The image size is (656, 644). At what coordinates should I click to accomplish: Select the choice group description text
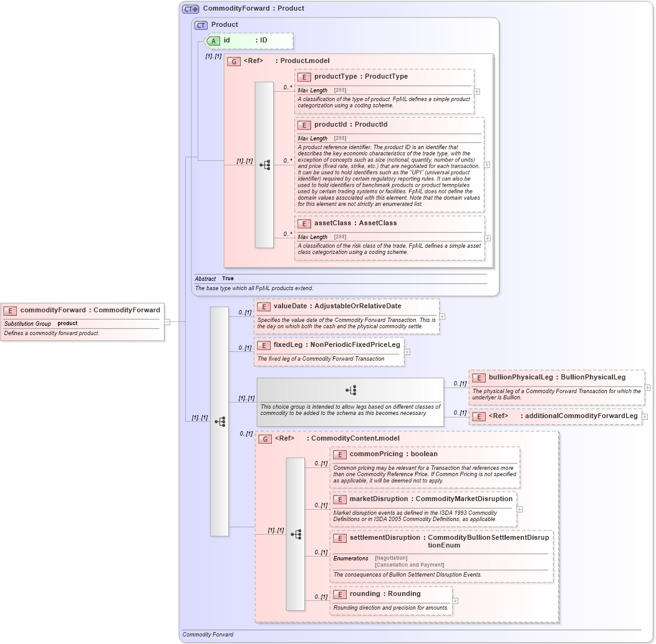click(x=350, y=410)
